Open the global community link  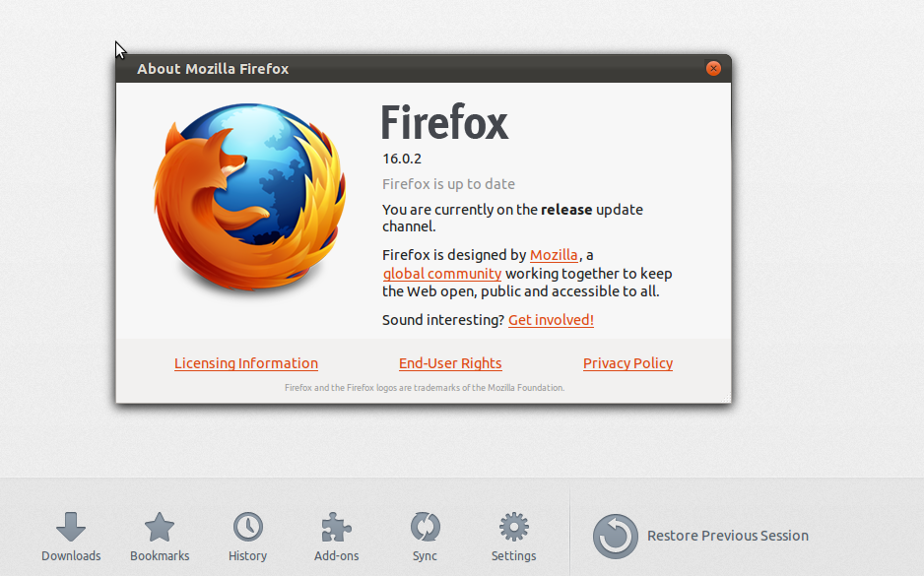click(x=442, y=274)
